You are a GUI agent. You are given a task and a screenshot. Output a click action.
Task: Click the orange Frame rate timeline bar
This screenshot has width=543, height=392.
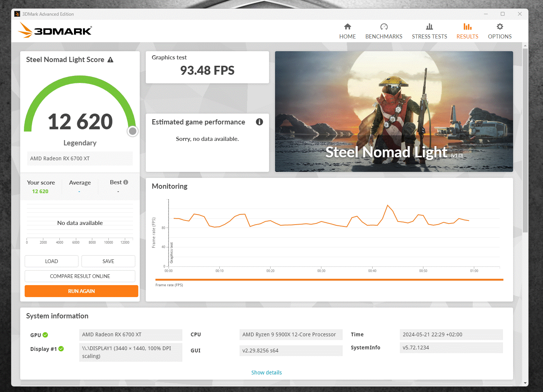(x=329, y=280)
